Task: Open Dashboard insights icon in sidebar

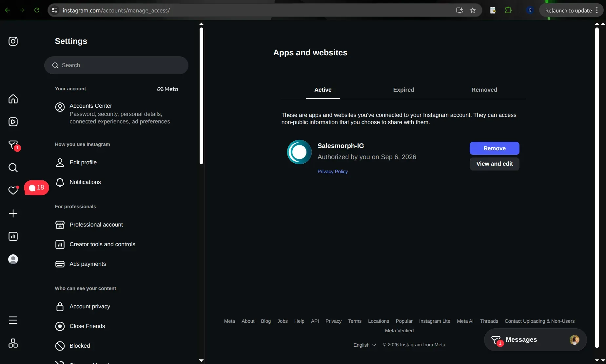Action: [x=13, y=236]
